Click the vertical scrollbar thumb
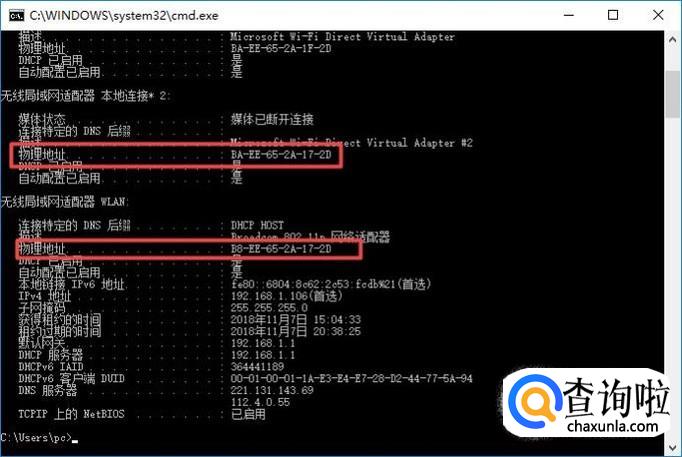Viewport: 682px width, 457px height. pos(672,94)
